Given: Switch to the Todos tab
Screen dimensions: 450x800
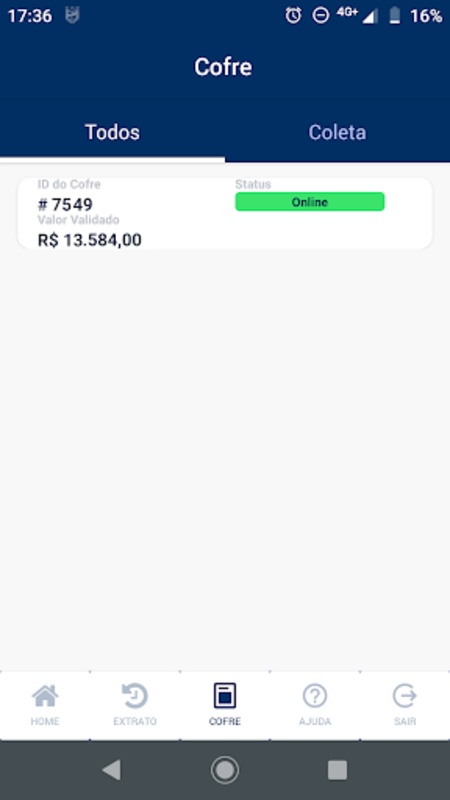Looking at the screenshot, I should point(112,132).
